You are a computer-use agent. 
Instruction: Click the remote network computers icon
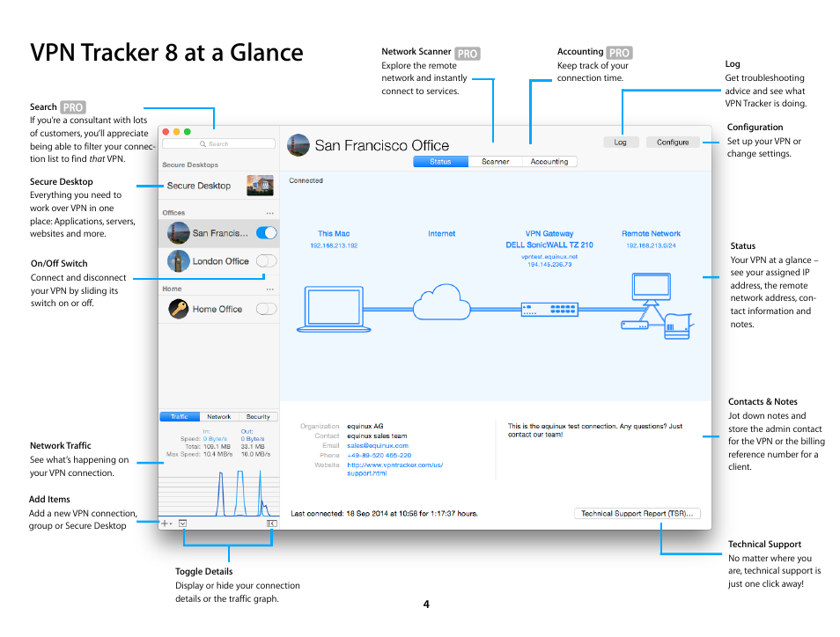[x=656, y=305]
